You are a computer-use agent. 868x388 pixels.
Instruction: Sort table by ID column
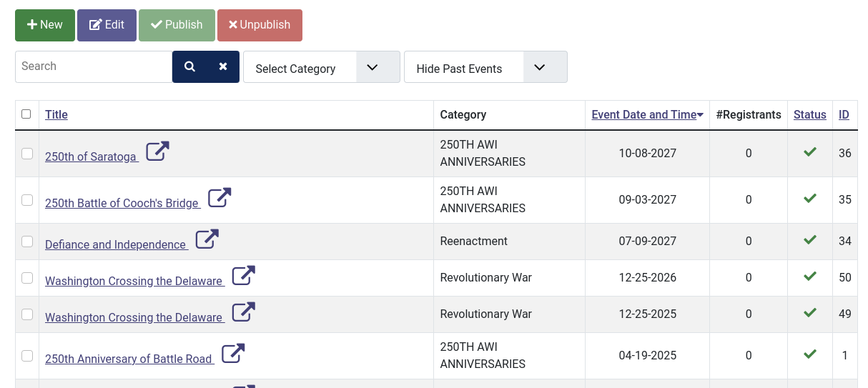coord(844,114)
